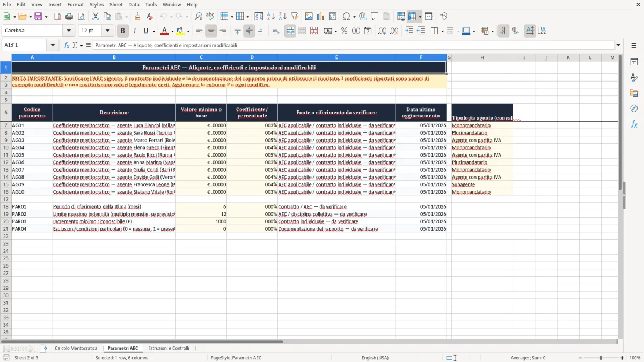Click the Define Print Area icon

pyautogui.click(x=401, y=17)
